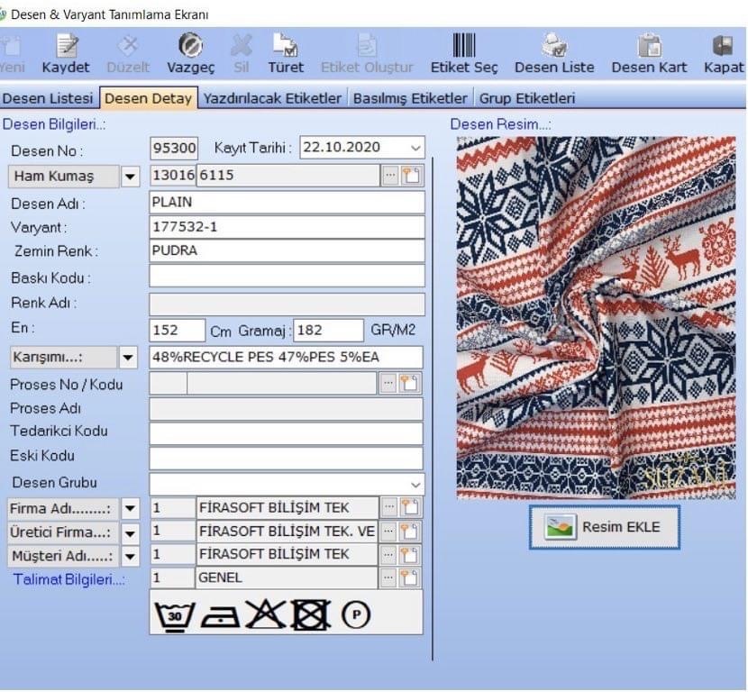Click the Vazgeç cancel toolbar icon
The height and width of the screenshot is (700, 748).
190,46
